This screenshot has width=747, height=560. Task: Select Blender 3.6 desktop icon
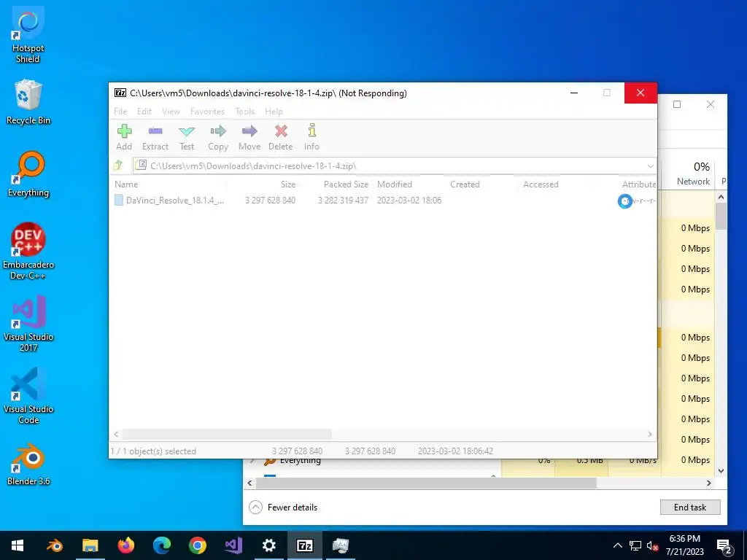(28, 466)
